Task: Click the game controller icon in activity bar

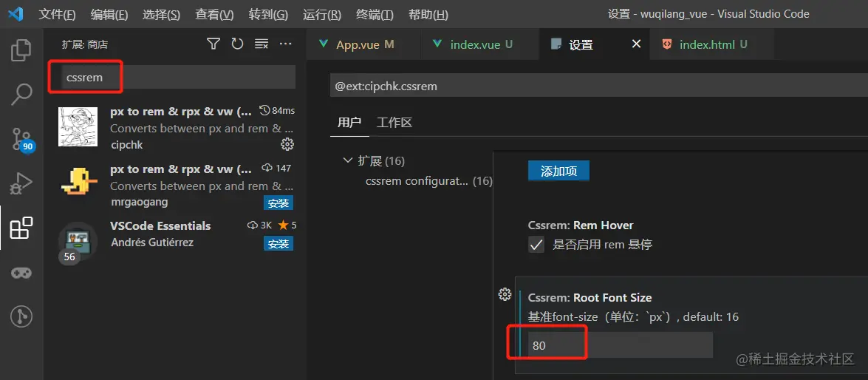Action: [21, 273]
